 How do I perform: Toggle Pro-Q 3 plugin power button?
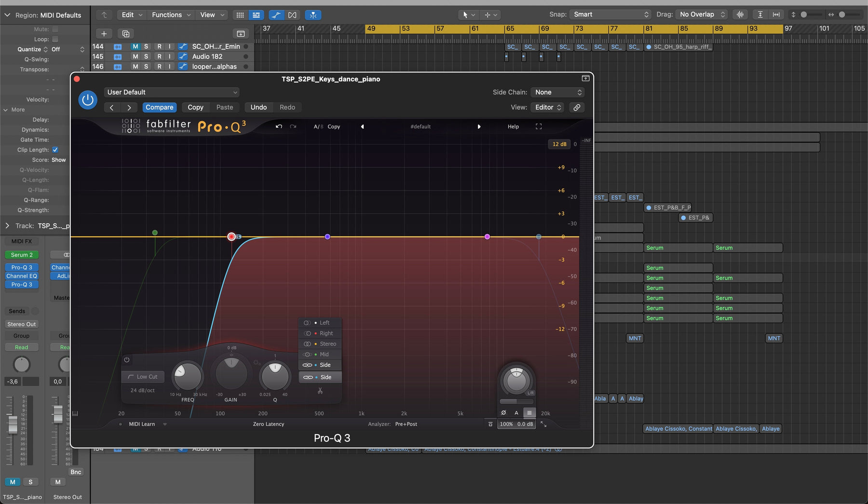88,100
